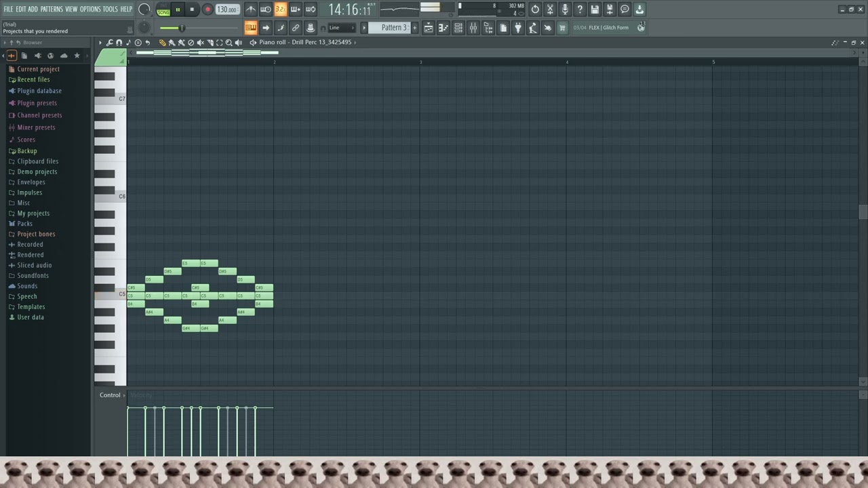Open the Line snap dropdown
Viewport: 868px width, 488px height.
coord(341,28)
